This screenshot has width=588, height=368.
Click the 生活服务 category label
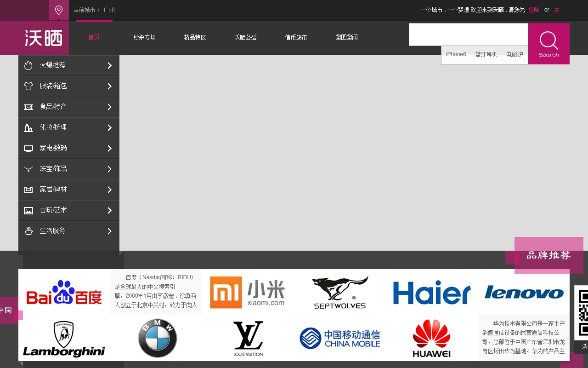point(52,231)
